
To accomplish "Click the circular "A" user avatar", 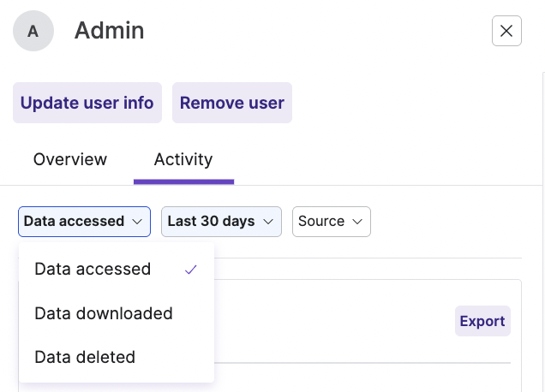I will tap(33, 32).
